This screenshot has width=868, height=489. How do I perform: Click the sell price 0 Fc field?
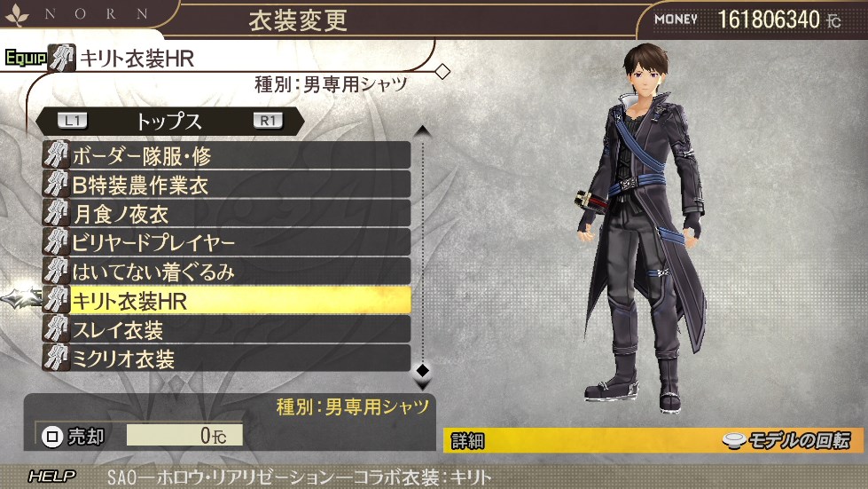click(184, 435)
